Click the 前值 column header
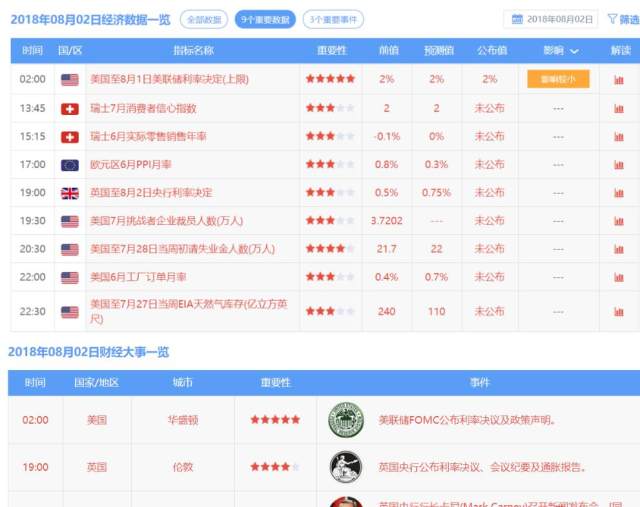640x507 pixels. 389,51
